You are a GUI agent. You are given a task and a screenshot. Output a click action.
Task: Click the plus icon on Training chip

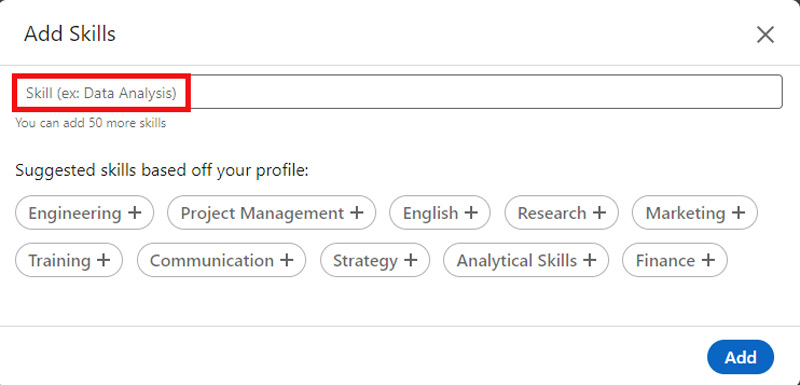[x=104, y=260]
